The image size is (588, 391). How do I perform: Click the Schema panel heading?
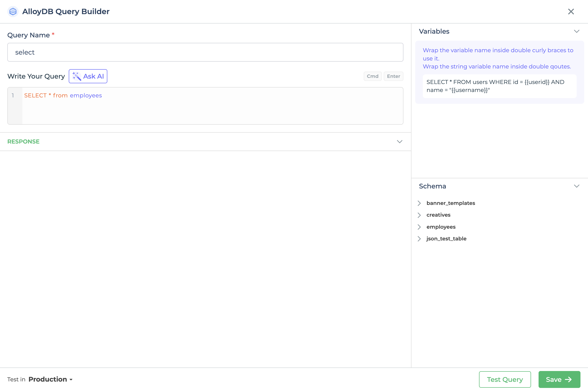pos(432,186)
